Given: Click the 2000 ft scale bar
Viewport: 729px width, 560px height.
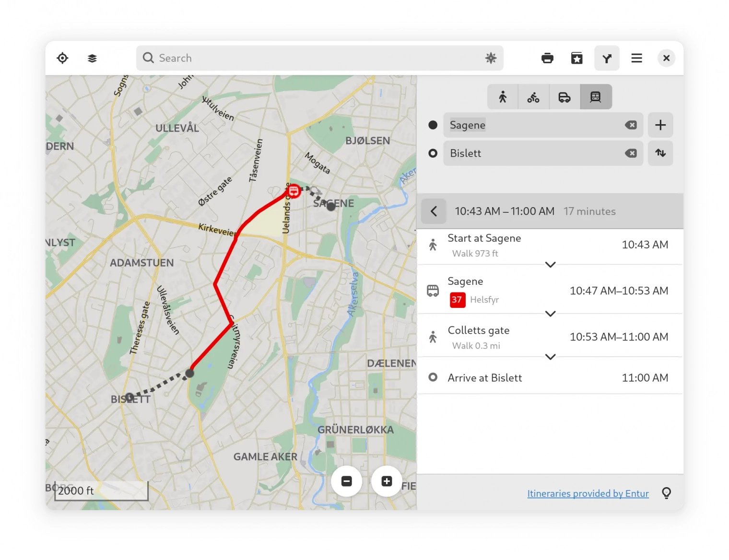Looking at the screenshot, I should coord(101,491).
